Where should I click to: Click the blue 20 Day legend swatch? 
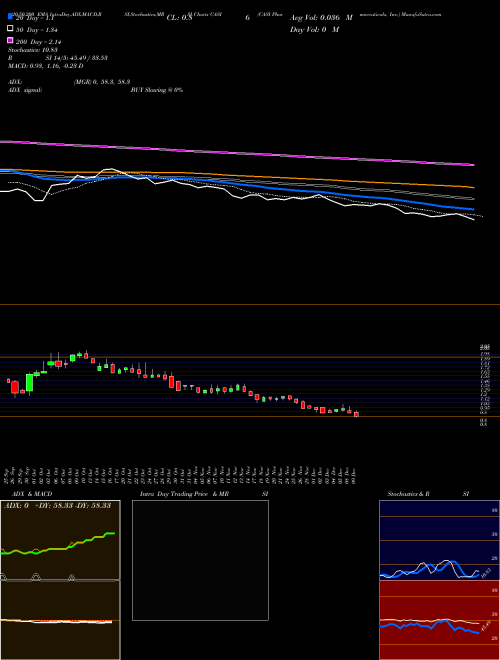pos(10,17)
